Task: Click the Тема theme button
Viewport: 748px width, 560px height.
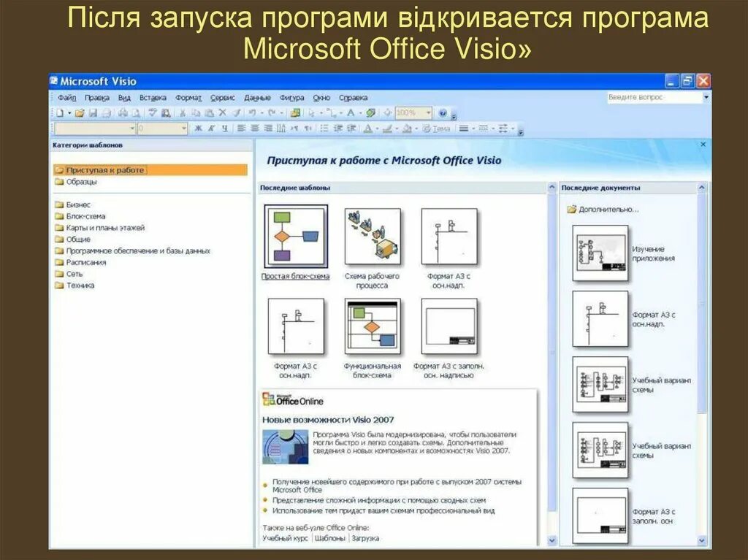Action: click(x=435, y=129)
